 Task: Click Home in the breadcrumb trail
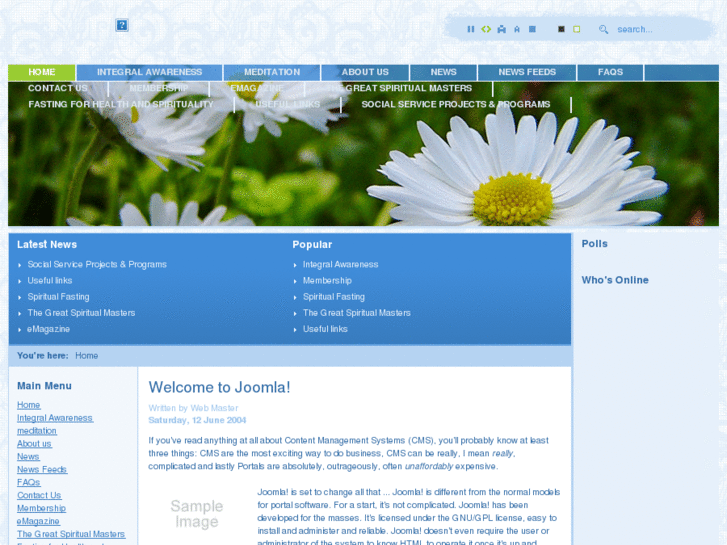pos(87,356)
